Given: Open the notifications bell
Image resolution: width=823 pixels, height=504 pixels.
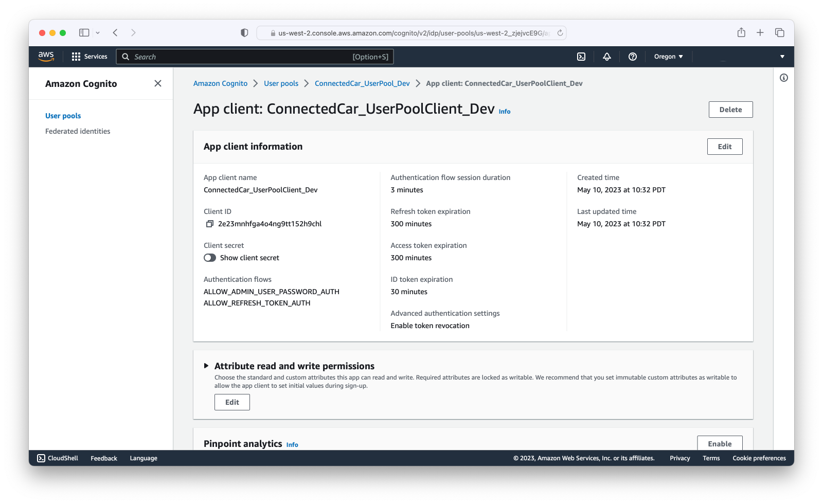Looking at the screenshot, I should pos(607,57).
